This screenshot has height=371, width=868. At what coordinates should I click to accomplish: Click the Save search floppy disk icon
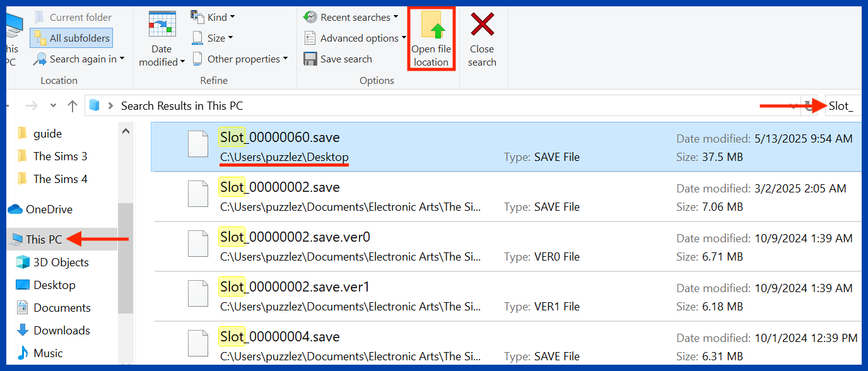point(310,59)
